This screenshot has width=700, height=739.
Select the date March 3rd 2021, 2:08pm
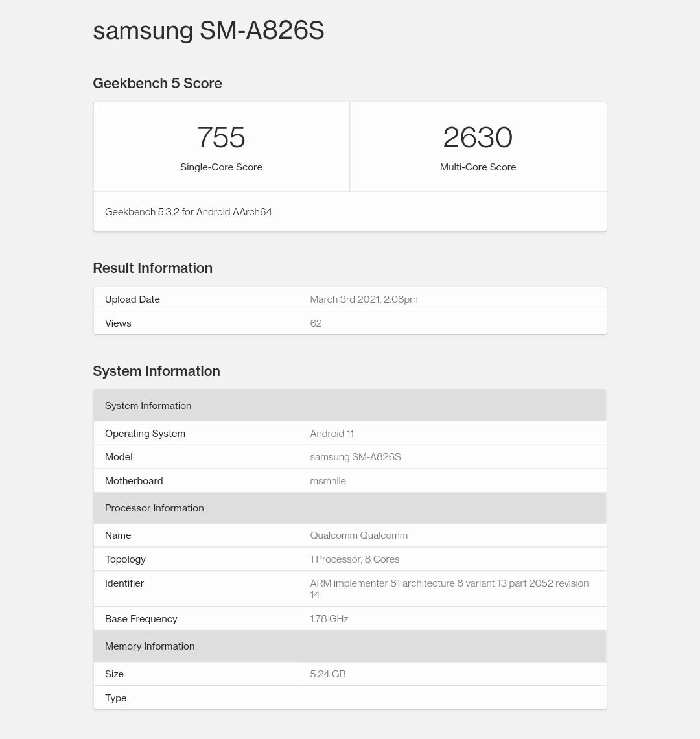tap(364, 299)
